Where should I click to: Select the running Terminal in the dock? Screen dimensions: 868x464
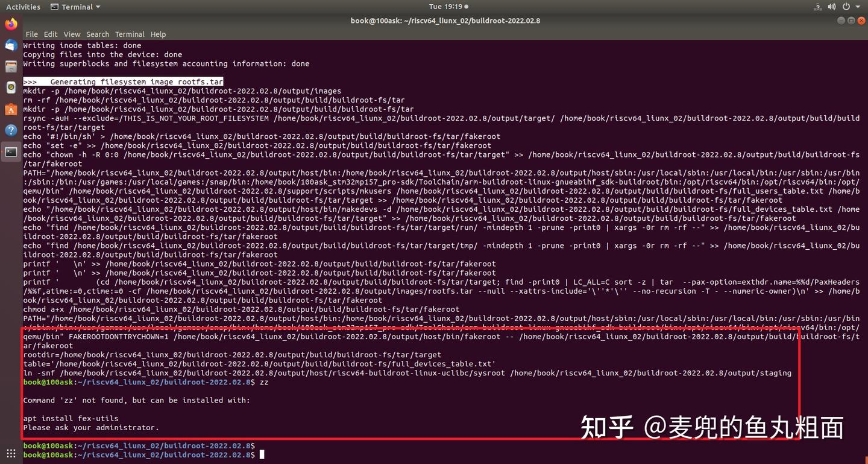click(x=11, y=153)
